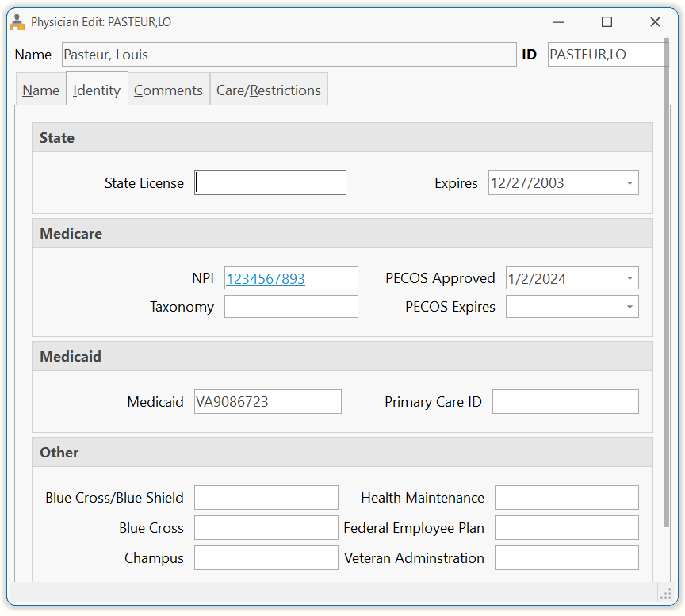Click the Medicaid number field

268,401
